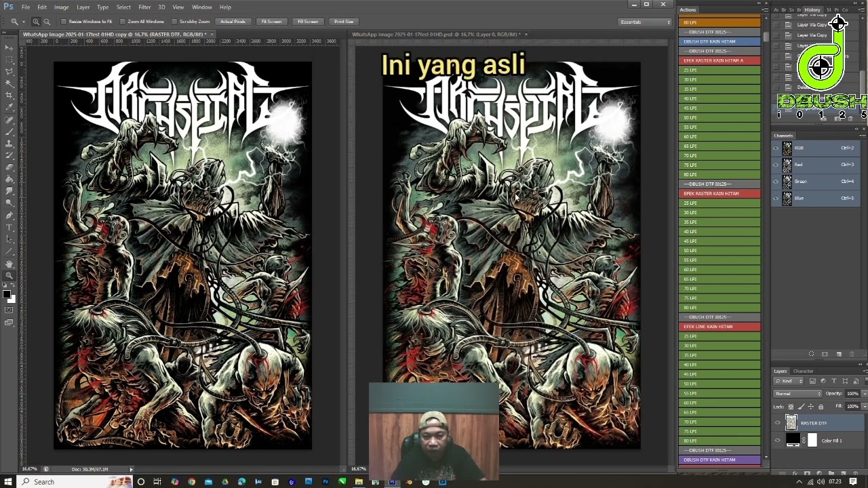Select the Crop tool

coord(9,96)
